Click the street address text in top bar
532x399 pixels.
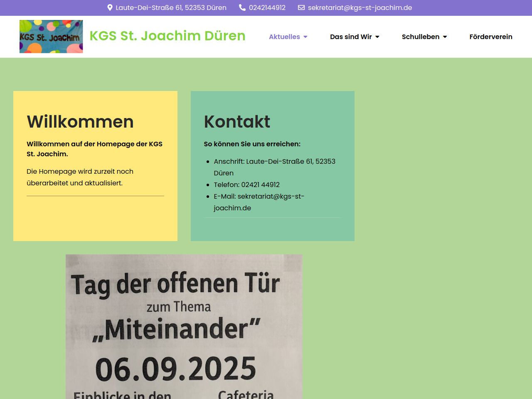[x=171, y=7]
